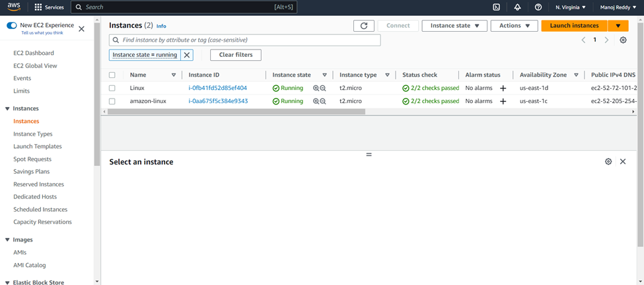This screenshot has height=285, width=644.
Task: Zoom in icon on amazon-linux row state
Action: [x=316, y=101]
